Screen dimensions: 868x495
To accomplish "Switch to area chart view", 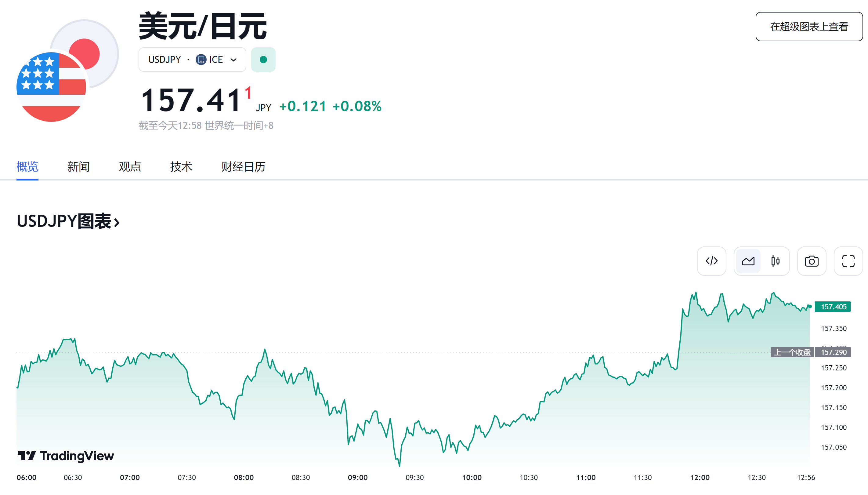I will [748, 261].
